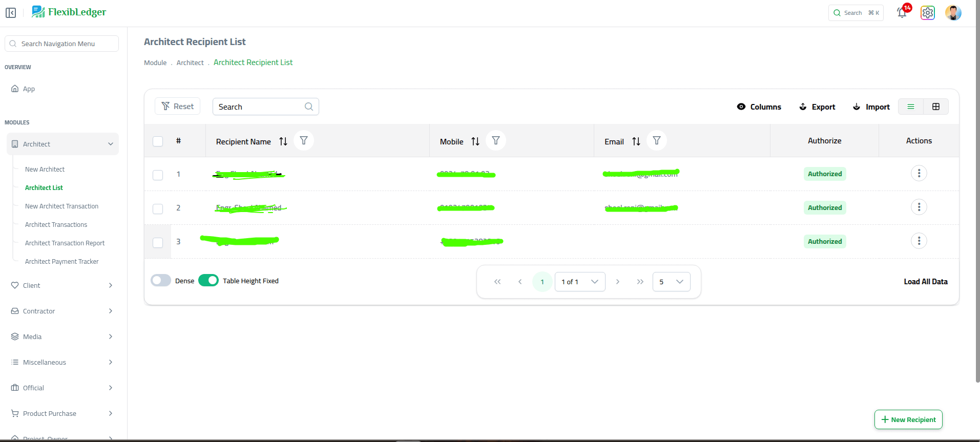980x442 pixels.
Task: Open the rows-per-page dropdown showing 5
Action: (x=671, y=282)
